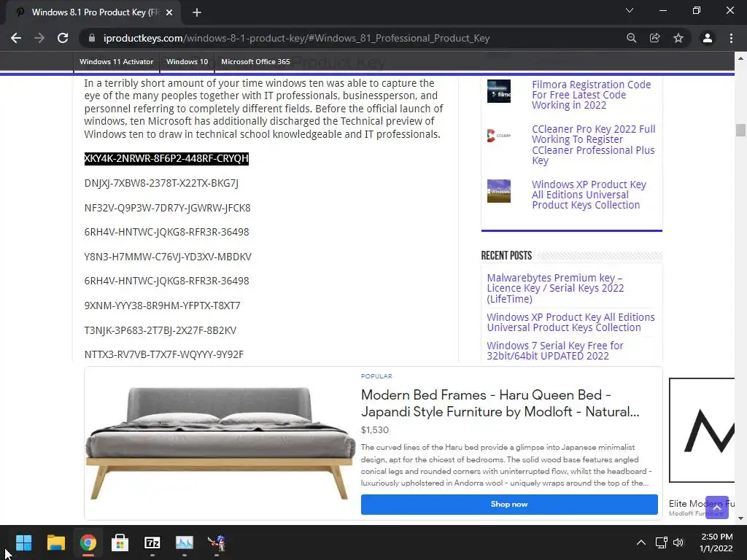The height and width of the screenshot is (560, 747).
Task: Click key Y8N3-H7MMW-C76VJ-YD3XV-MBDKV
Action: (x=168, y=257)
